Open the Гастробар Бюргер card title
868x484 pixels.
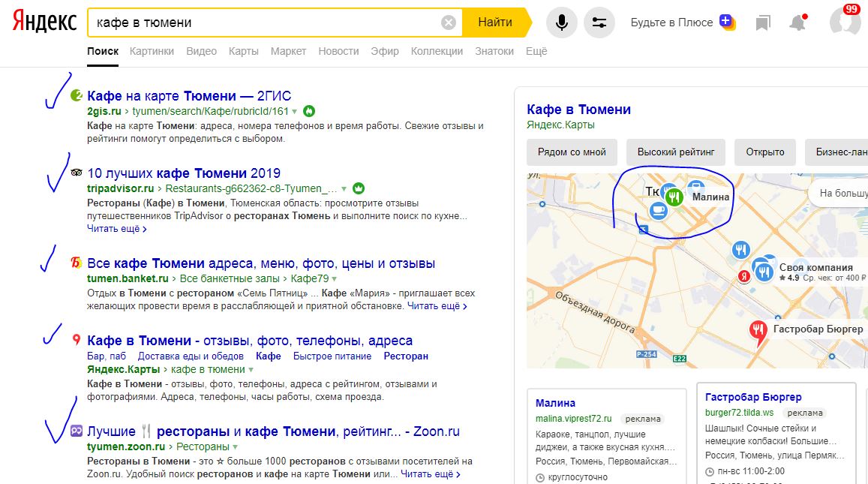(x=753, y=397)
